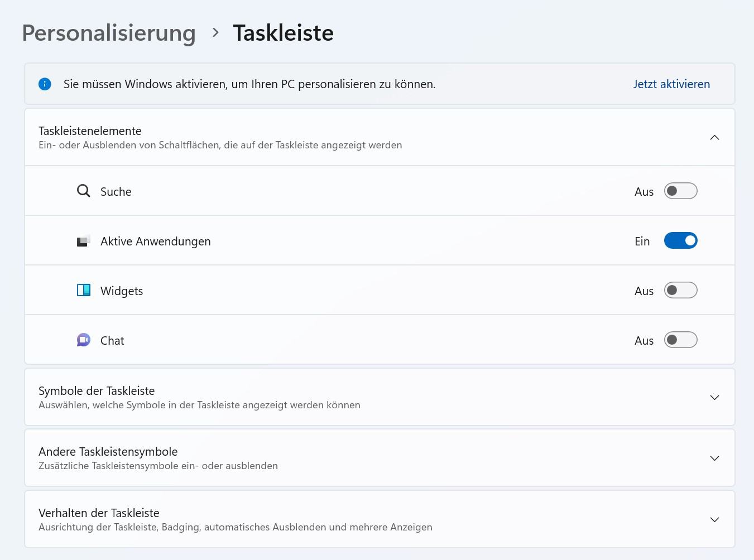Click the Chat row label

coord(112,341)
